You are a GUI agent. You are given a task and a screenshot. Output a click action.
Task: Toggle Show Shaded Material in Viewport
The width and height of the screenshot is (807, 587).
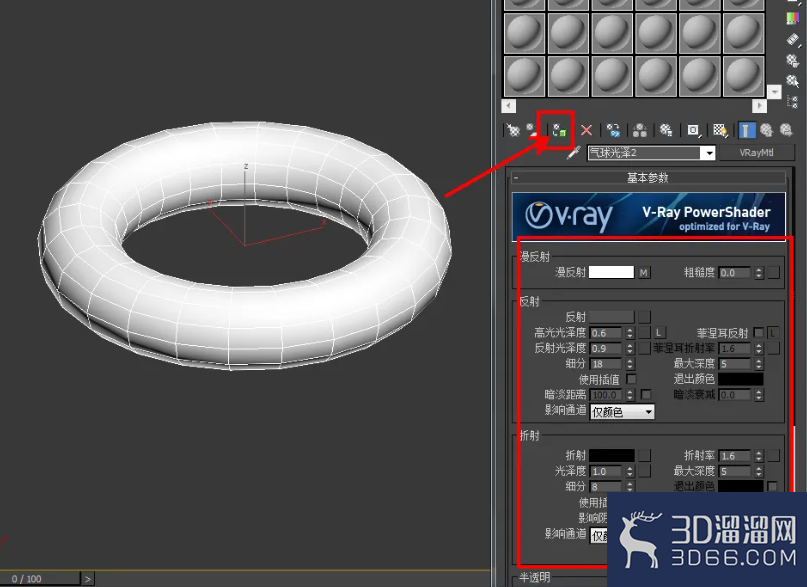coord(720,130)
